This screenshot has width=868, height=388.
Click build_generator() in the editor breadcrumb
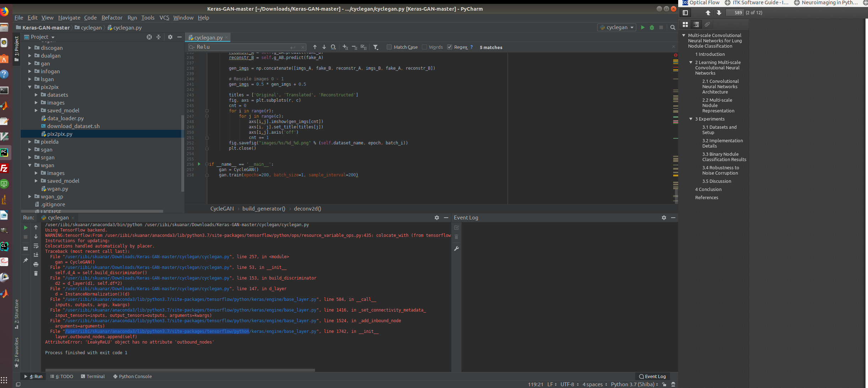pyautogui.click(x=263, y=209)
